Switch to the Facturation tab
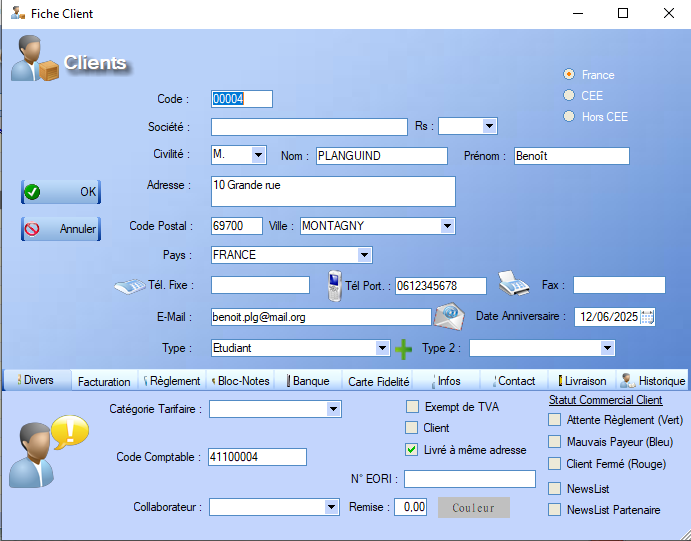691x541 pixels. 104,381
